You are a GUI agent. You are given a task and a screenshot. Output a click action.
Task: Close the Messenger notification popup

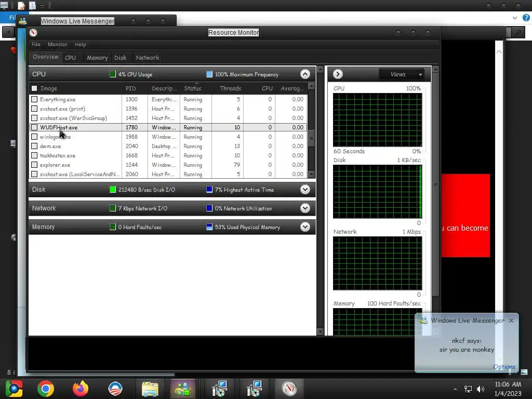(x=511, y=321)
